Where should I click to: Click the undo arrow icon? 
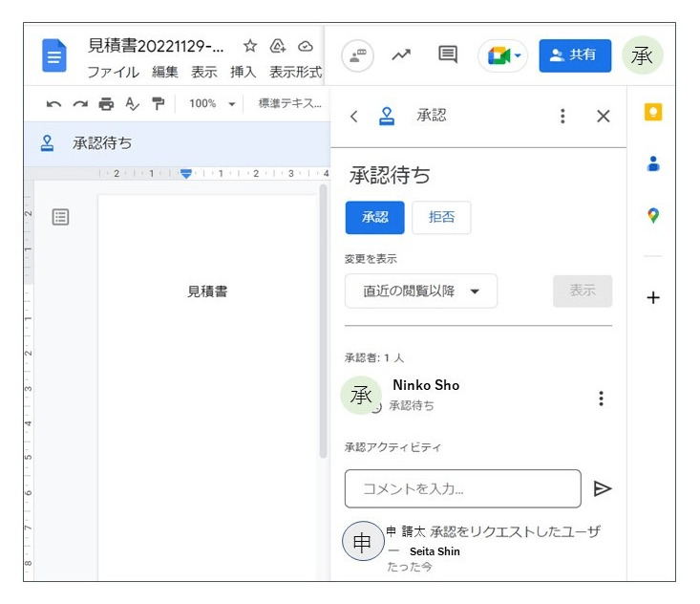click(54, 104)
